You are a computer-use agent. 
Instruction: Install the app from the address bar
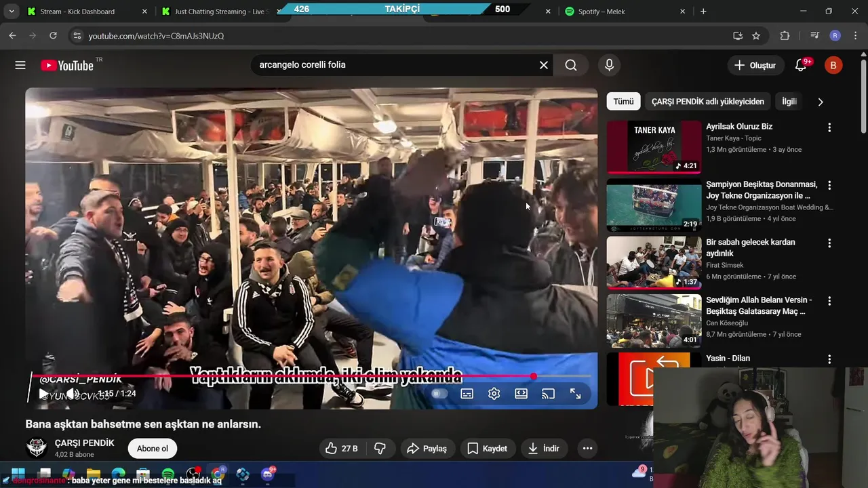click(737, 36)
